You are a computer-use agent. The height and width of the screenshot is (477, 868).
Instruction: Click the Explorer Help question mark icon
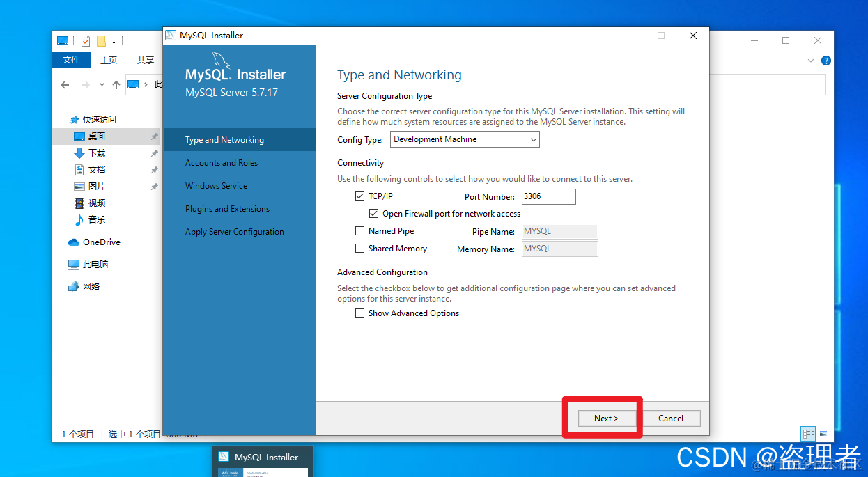point(826,61)
